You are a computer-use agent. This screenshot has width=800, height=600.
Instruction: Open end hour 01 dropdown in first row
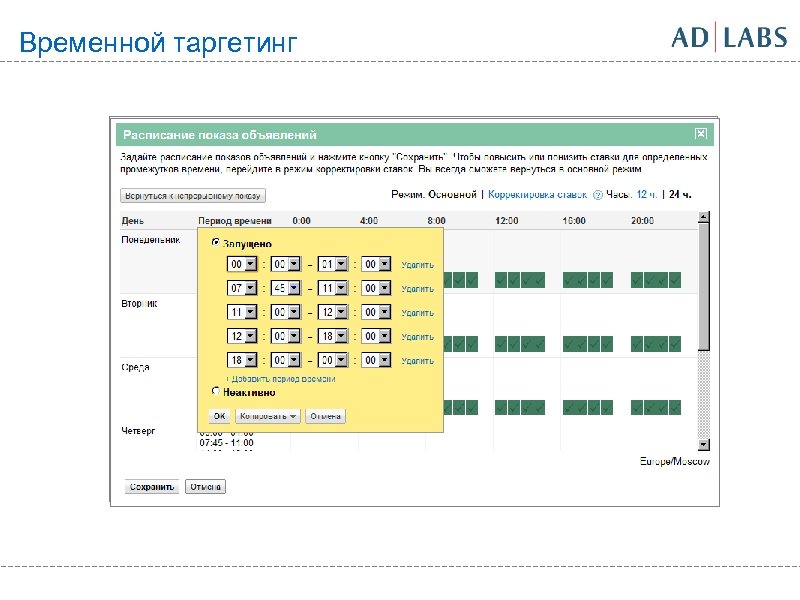[333, 264]
